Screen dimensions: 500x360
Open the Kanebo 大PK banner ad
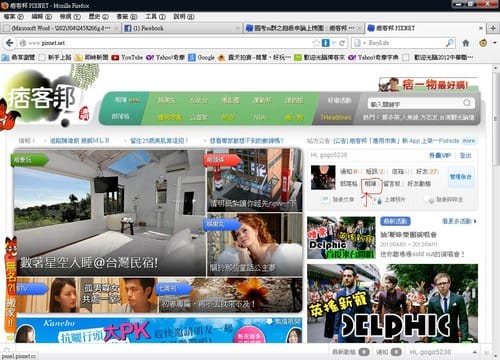pyautogui.click(x=159, y=330)
